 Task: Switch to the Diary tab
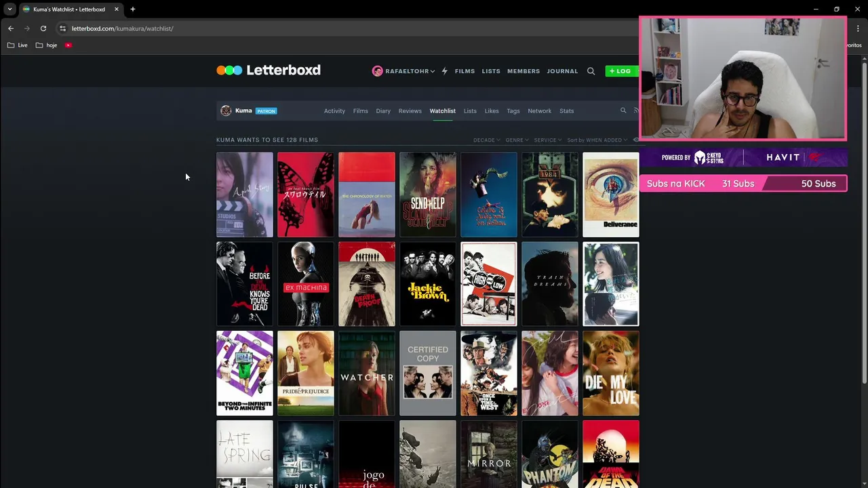coord(383,111)
